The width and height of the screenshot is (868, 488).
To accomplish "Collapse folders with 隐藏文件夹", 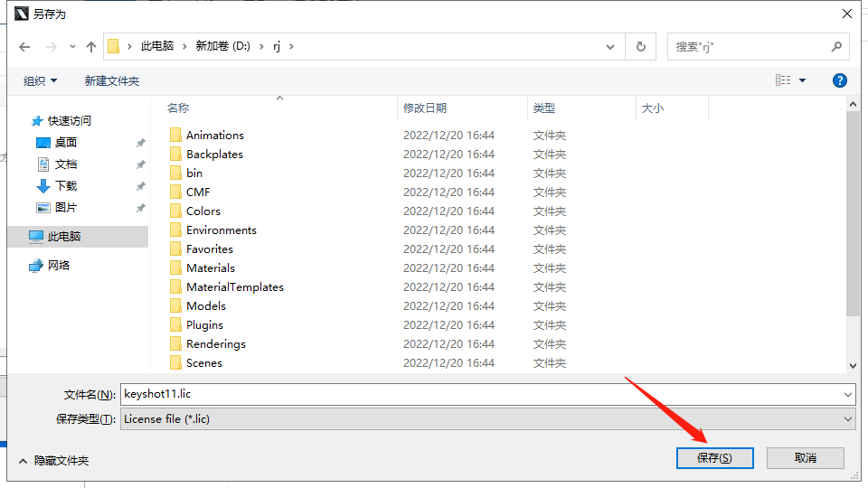I will 53,460.
